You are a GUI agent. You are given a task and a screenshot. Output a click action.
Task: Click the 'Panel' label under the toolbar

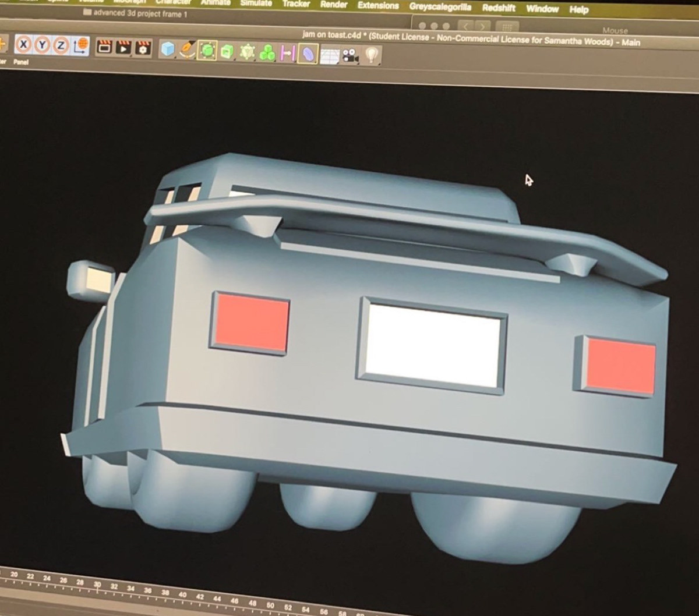(x=22, y=62)
